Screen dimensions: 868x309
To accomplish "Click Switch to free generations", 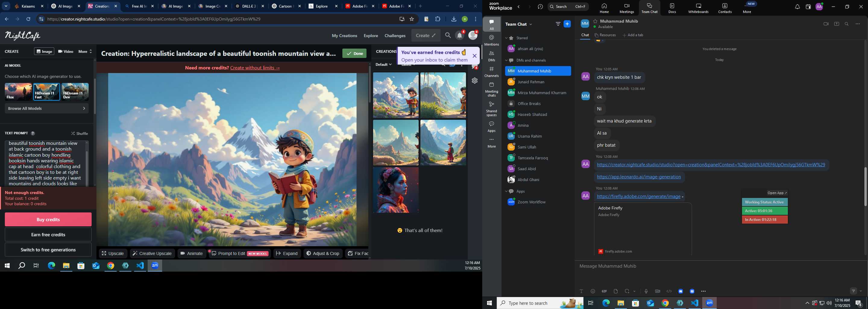I will point(48,250).
